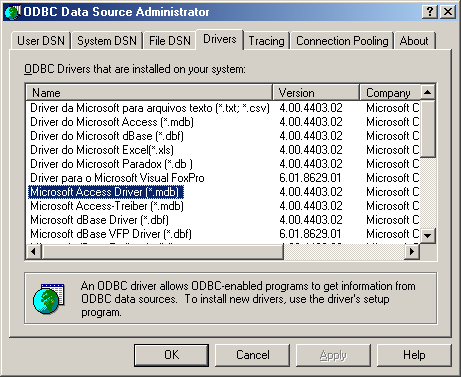Sort drivers by Name column header
Image resolution: width=461 pixels, height=377 pixels.
[x=149, y=92]
